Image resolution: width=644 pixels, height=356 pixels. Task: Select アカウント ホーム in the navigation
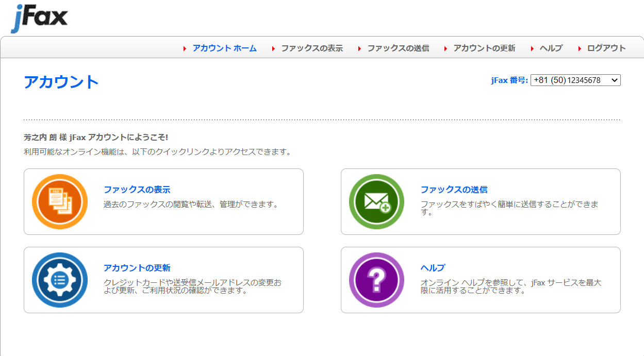[x=224, y=48]
